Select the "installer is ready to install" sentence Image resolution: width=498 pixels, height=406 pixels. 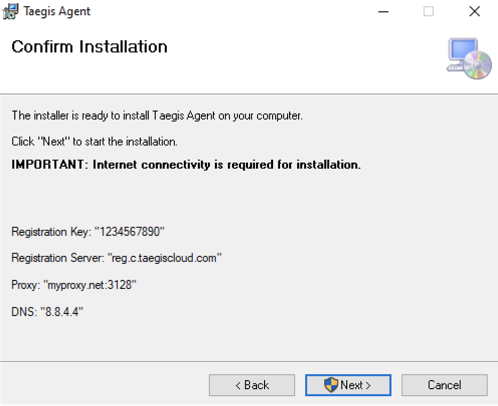[157, 116]
